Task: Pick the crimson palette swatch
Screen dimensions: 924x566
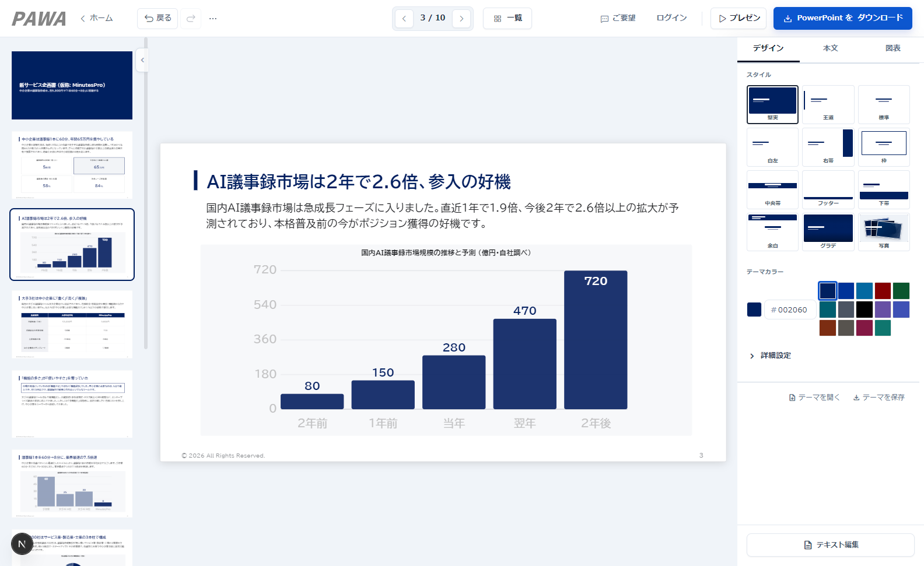Action: coord(864,328)
